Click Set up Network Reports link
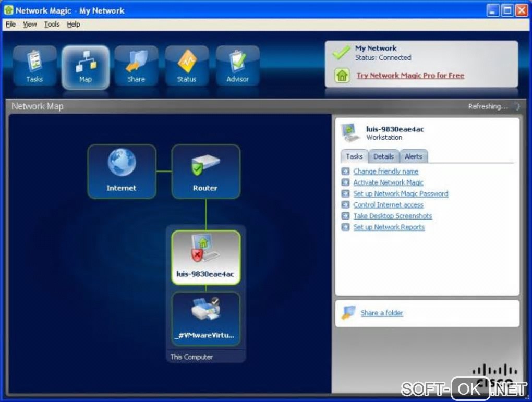Screen dimensions: 532x402 [389, 227]
